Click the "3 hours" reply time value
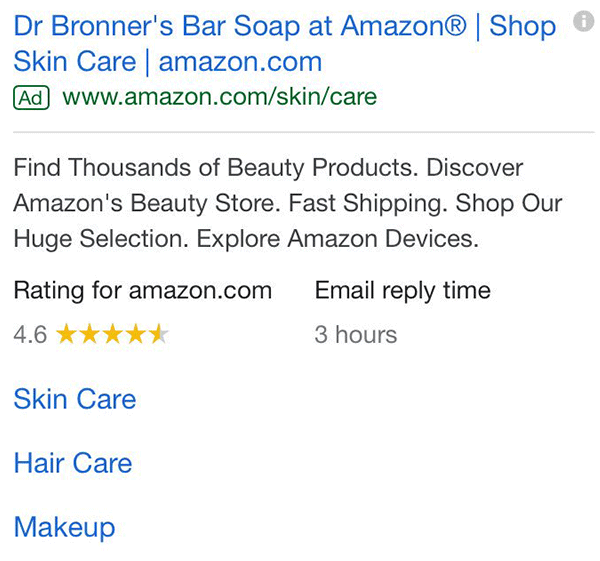Viewport: 600px width, 561px height. 356,335
